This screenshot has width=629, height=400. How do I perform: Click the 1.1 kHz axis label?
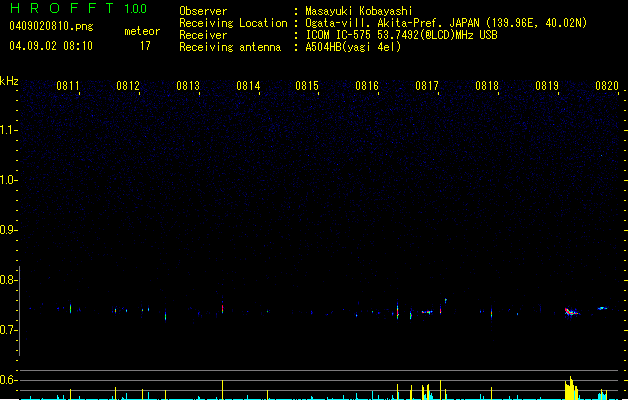coord(8,130)
